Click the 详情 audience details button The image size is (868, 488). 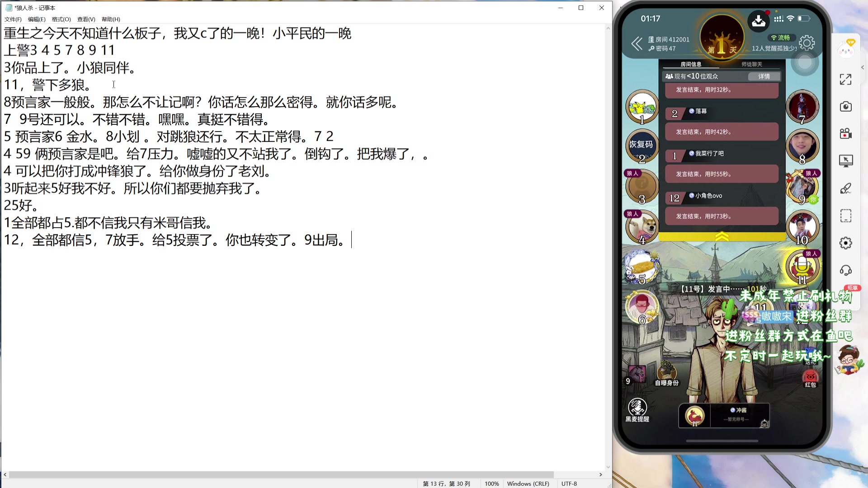tap(764, 76)
